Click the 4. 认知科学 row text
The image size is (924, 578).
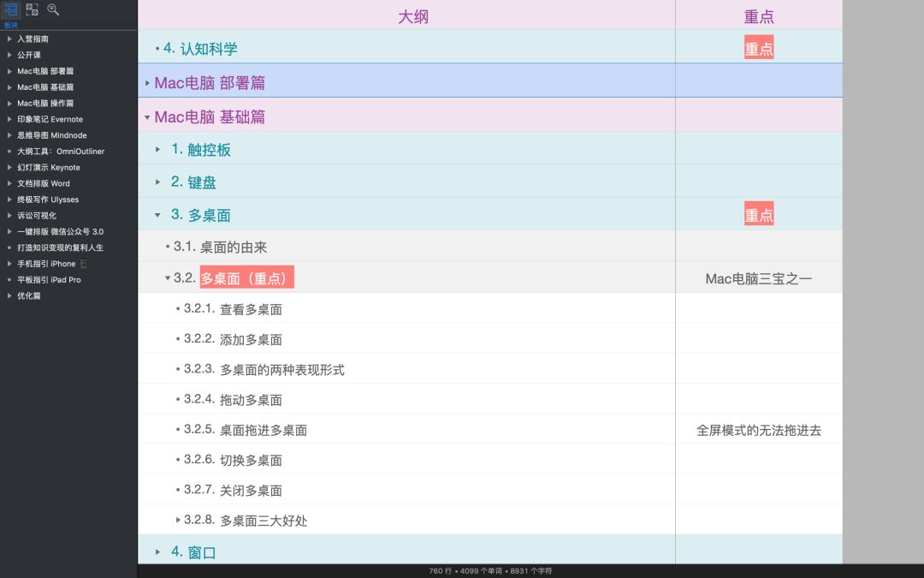[200, 48]
